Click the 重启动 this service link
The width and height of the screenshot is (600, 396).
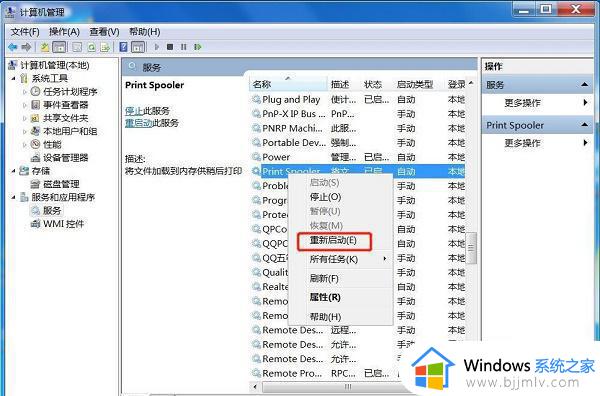click(x=139, y=123)
